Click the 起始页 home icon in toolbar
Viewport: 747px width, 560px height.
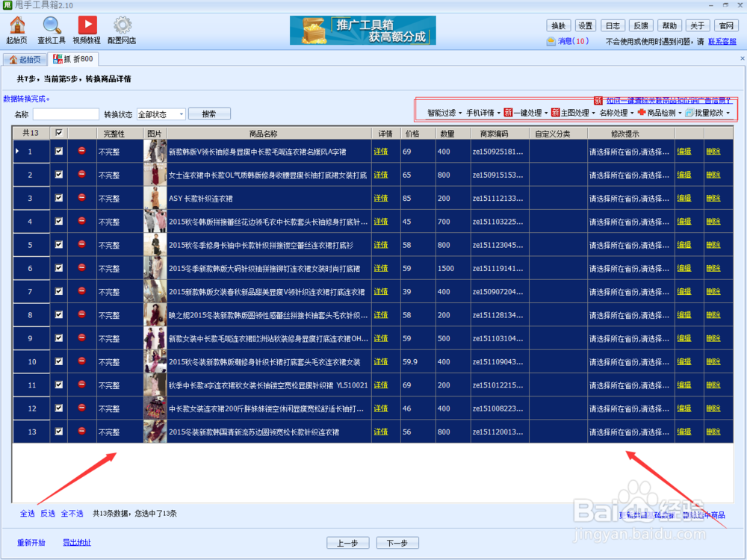pyautogui.click(x=16, y=28)
